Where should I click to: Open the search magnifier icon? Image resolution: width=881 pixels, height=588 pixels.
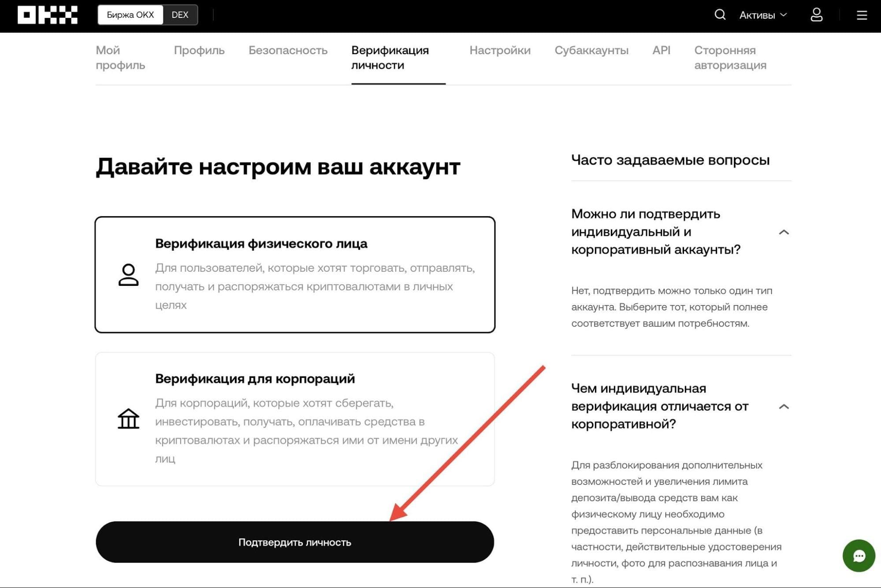click(720, 15)
